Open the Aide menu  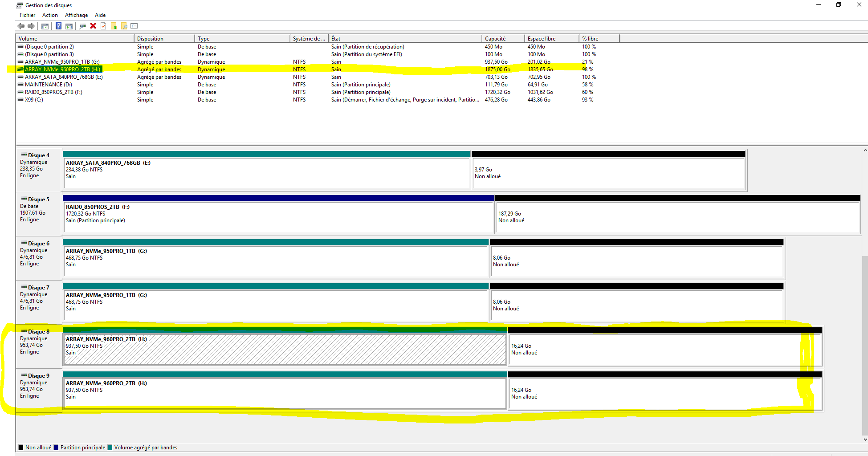[100, 15]
